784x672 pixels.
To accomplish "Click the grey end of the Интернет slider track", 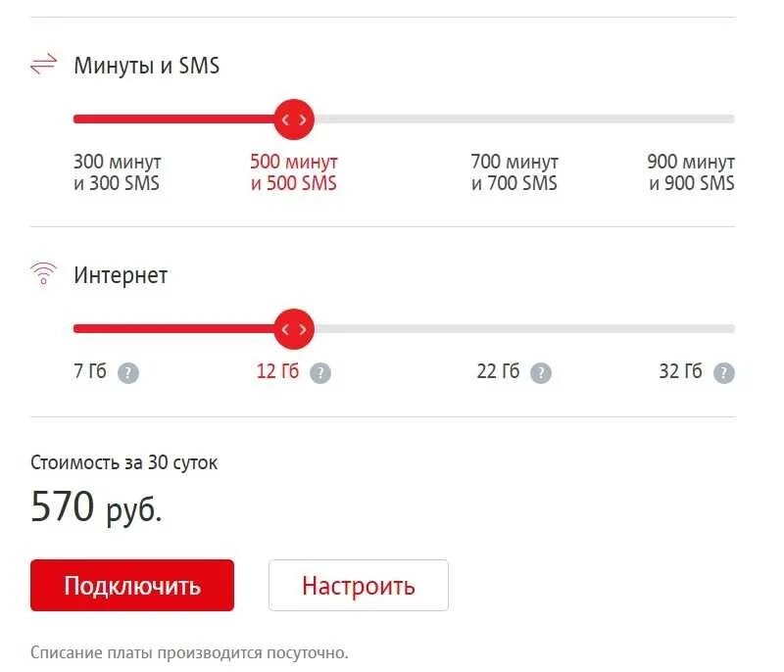I will pos(725,329).
